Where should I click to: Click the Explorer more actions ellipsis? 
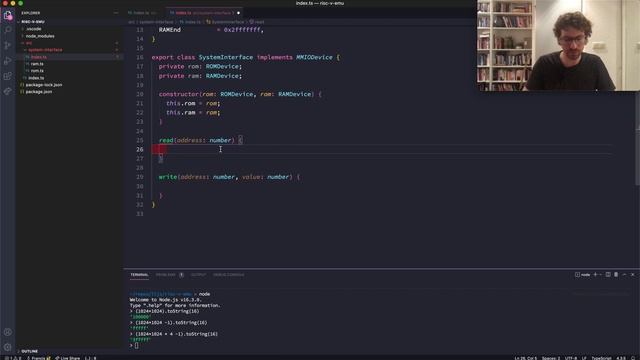pos(116,13)
